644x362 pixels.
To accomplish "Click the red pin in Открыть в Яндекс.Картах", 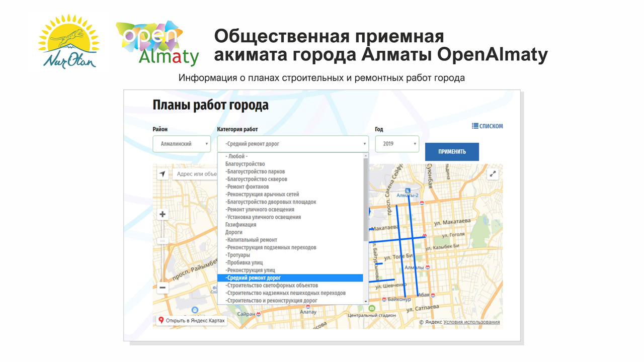I will [161, 320].
